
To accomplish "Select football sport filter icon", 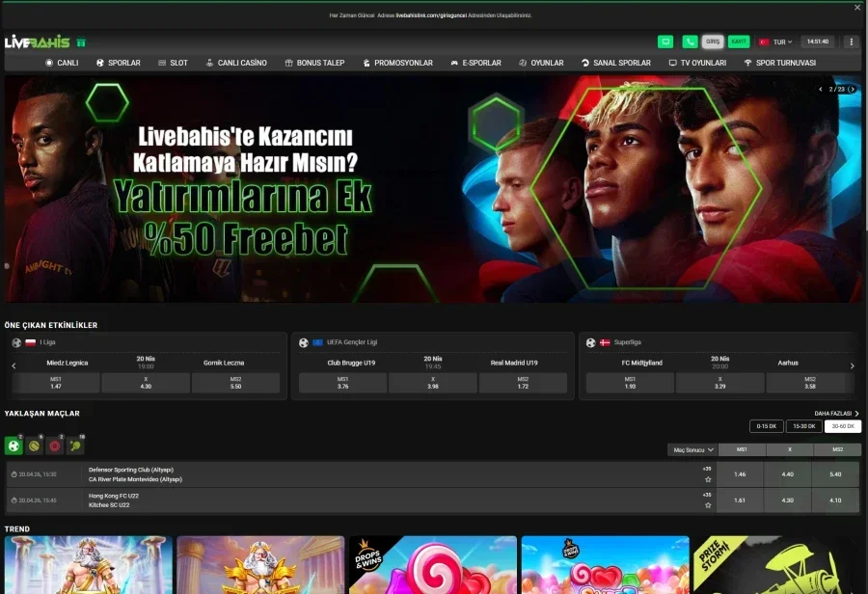I will tap(14, 445).
